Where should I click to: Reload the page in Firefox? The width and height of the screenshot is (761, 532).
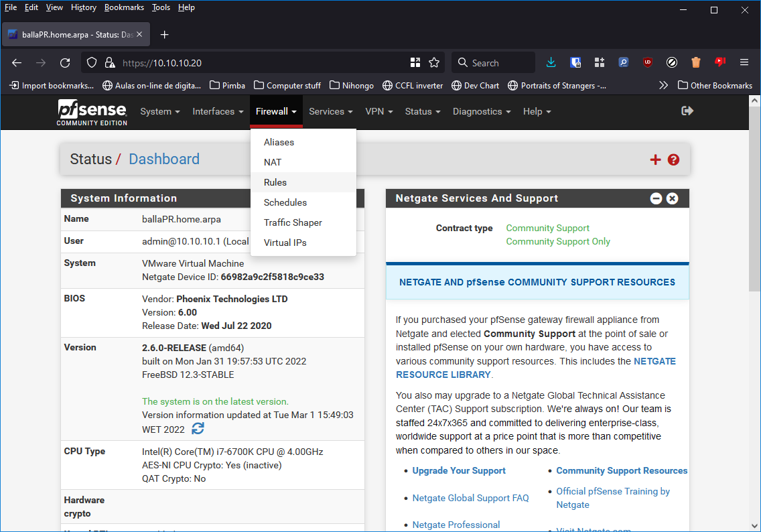coord(65,63)
